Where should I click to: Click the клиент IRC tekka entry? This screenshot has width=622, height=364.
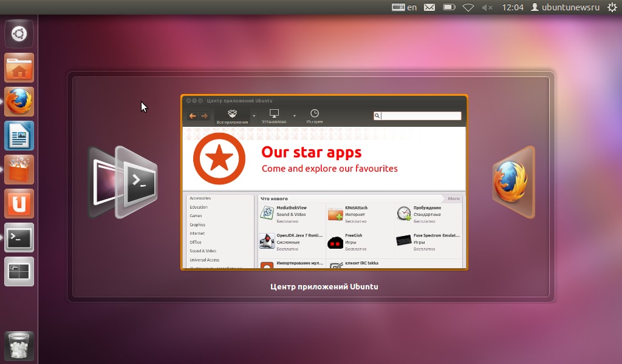pos(362,263)
